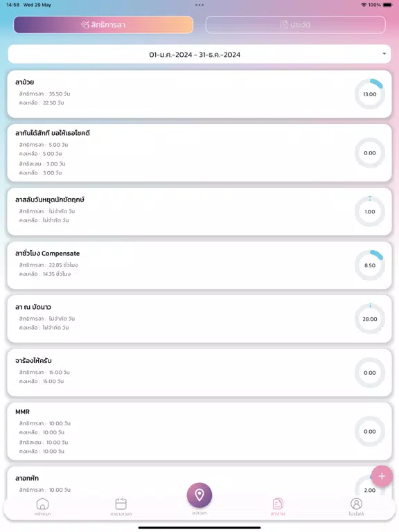The width and height of the screenshot is (399, 532).
Task: Switch to the สิทธิการลา tab
Action: tap(103, 25)
